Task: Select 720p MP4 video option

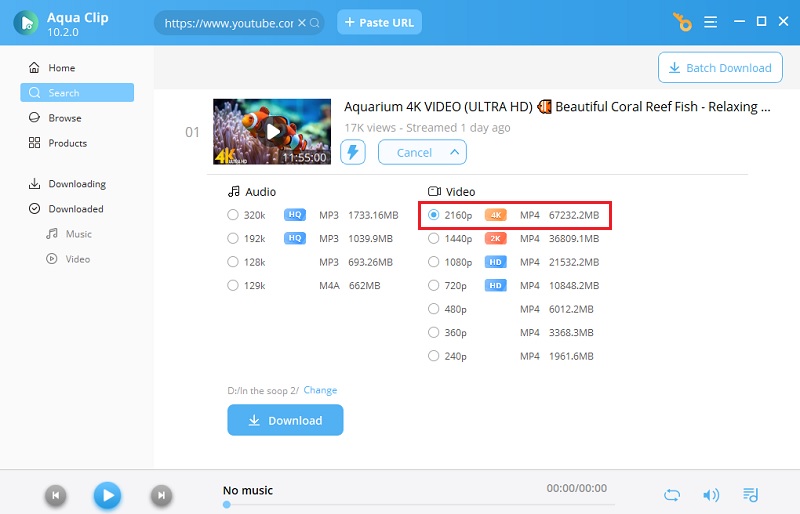Action: click(x=434, y=285)
